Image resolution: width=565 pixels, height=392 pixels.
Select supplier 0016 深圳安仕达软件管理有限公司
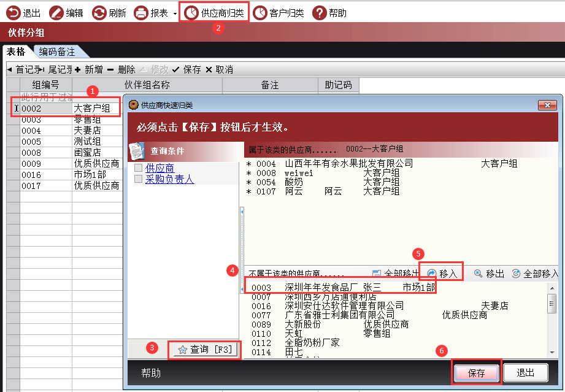pos(380,306)
